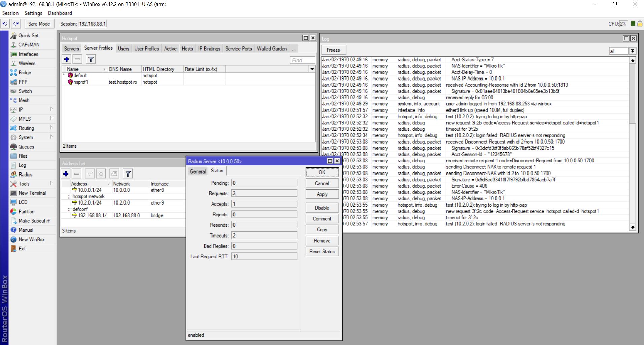Open Partition section
This screenshot has width=644, height=345.
pos(27,212)
